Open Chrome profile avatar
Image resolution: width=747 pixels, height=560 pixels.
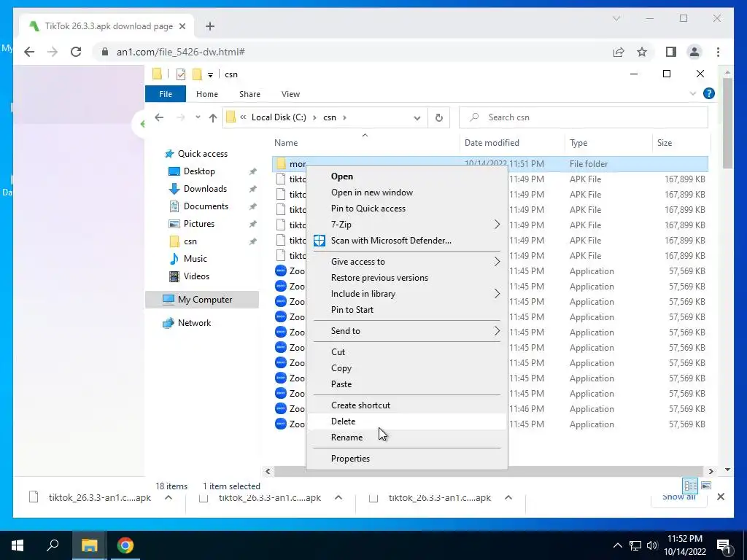(x=694, y=52)
